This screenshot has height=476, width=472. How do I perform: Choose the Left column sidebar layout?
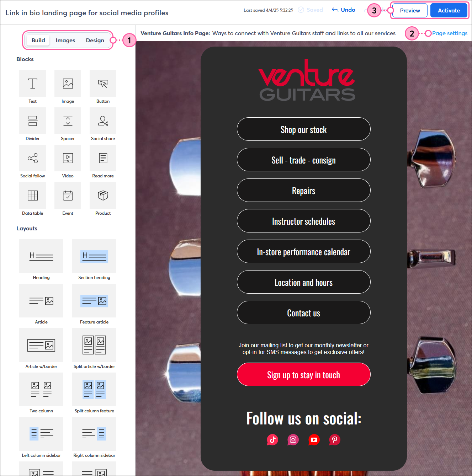tap(41, 434)
